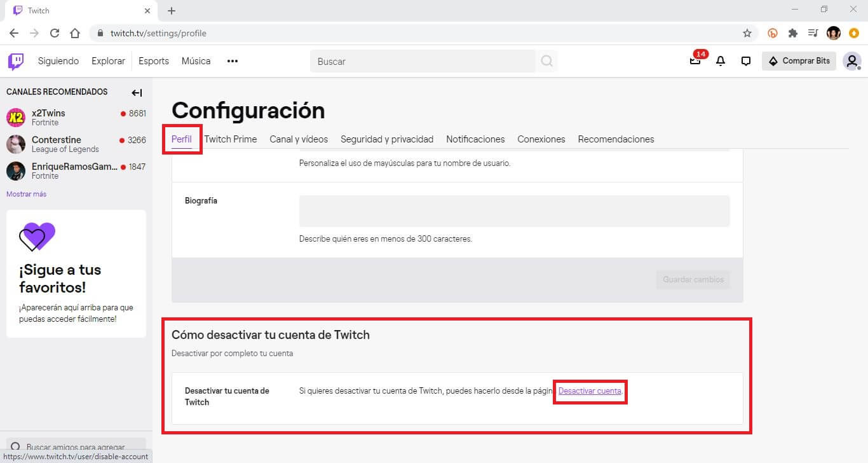Click the two-hearts follow illustration
The height and width of the screenshot is (463, 868).
(37, 237)
